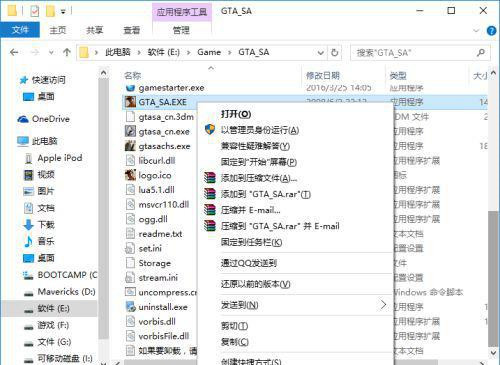
Task: Expand breadcrumb arrow after Game
Action: [230, 53]
